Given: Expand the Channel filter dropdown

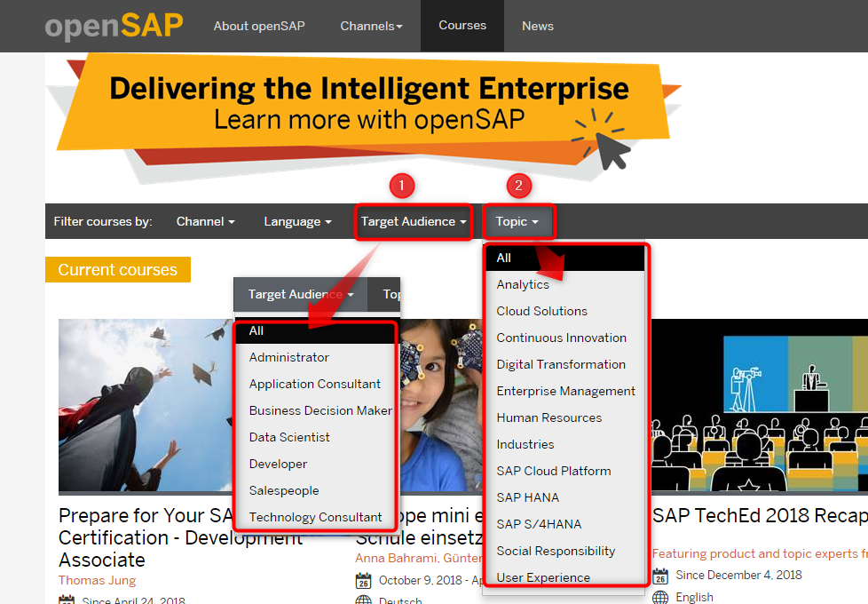Looking at the screenshot, I should (x=205, y=221).
